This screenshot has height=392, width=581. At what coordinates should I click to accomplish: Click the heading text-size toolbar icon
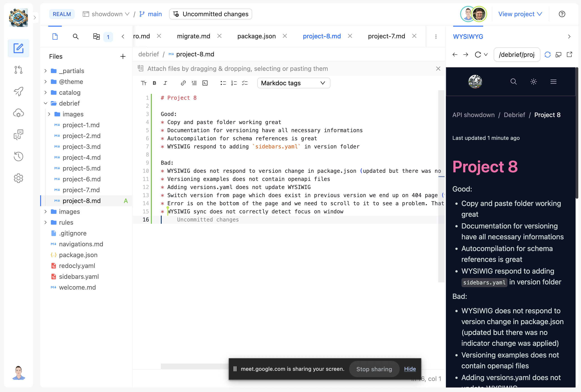coord(143,83)
